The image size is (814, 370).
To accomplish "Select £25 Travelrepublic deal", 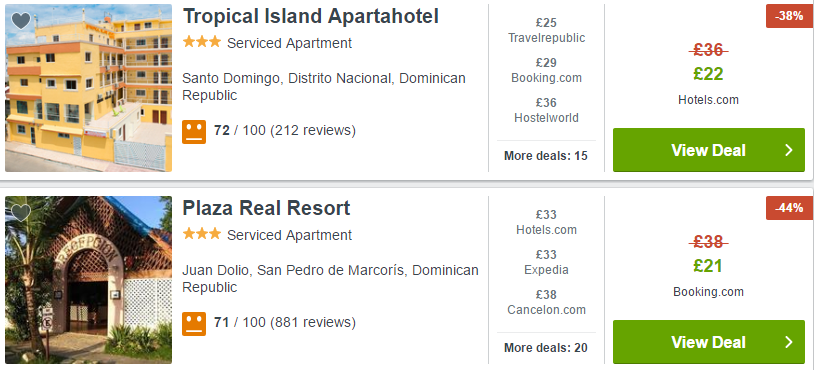I will [x=546, y=30].
